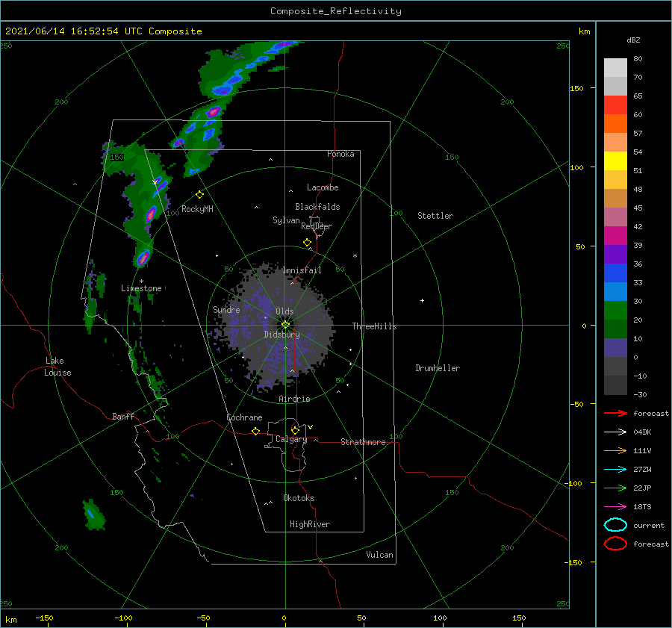The width and height of the screenshot is (672, 628).
Task: Click the Stettler city label
Action: 435,216
